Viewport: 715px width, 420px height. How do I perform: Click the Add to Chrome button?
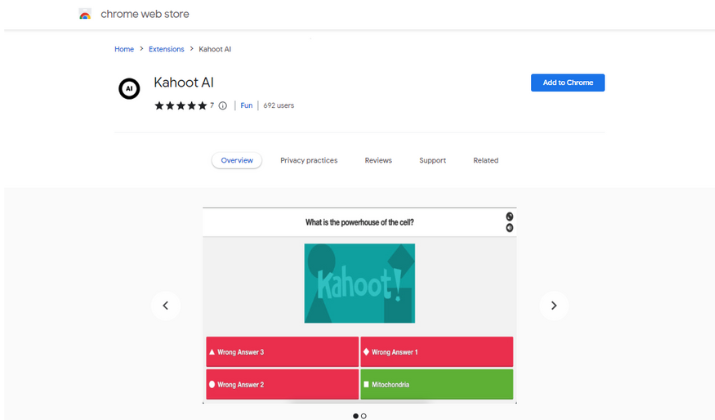point(568,83)
